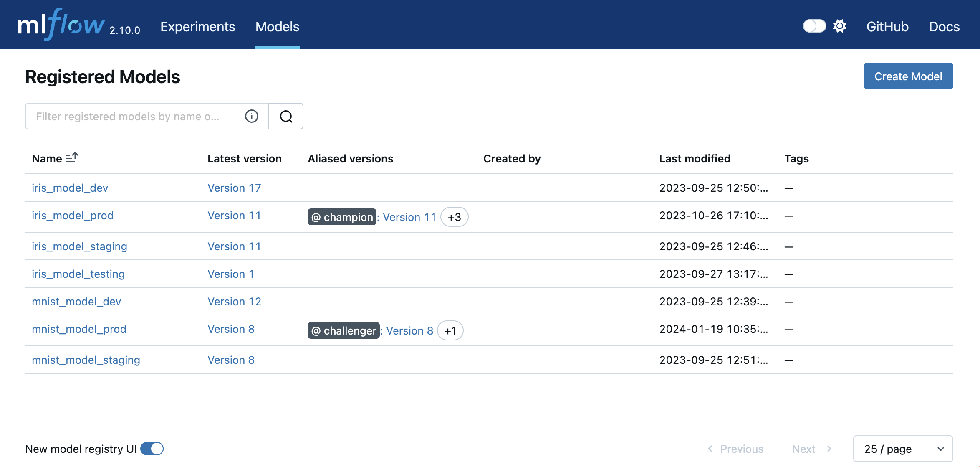Open the iris_model_dev registered model
The width and height of the screenshot is (980, 467).
[x=70, y=188]
